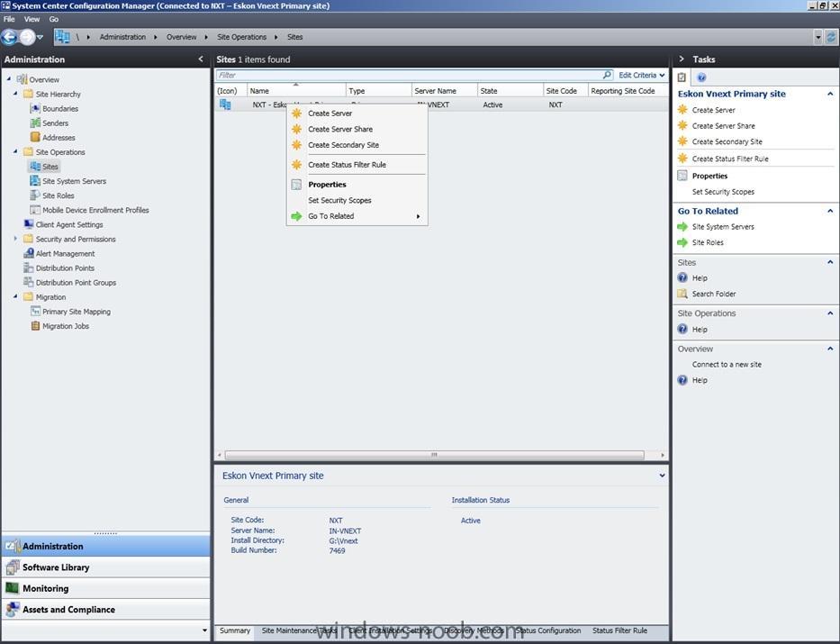This screenshot has width=840, height=644.
Task: Open the File menu
Action: 9,19
